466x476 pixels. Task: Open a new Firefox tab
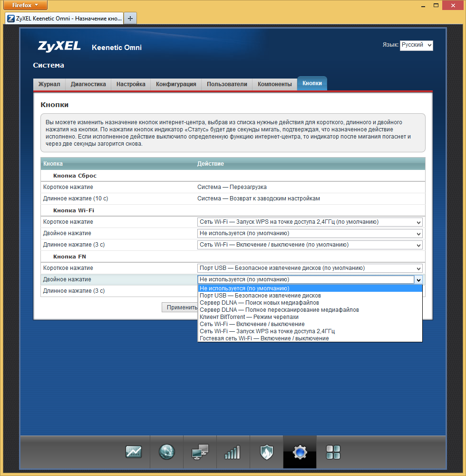click(130, 19)
